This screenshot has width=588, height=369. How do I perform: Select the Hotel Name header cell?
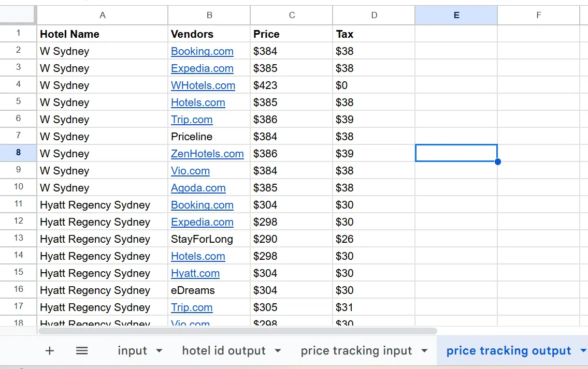coord(103,34)
